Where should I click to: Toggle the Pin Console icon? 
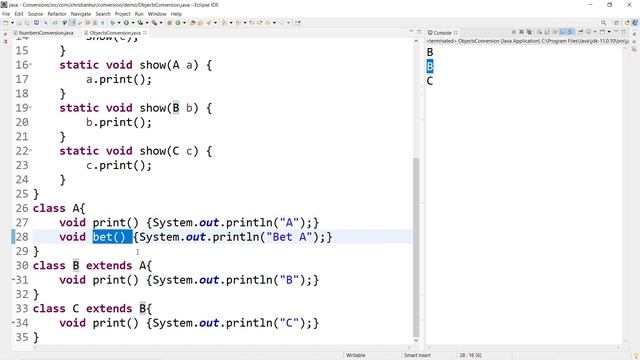(x=580, y=32)
